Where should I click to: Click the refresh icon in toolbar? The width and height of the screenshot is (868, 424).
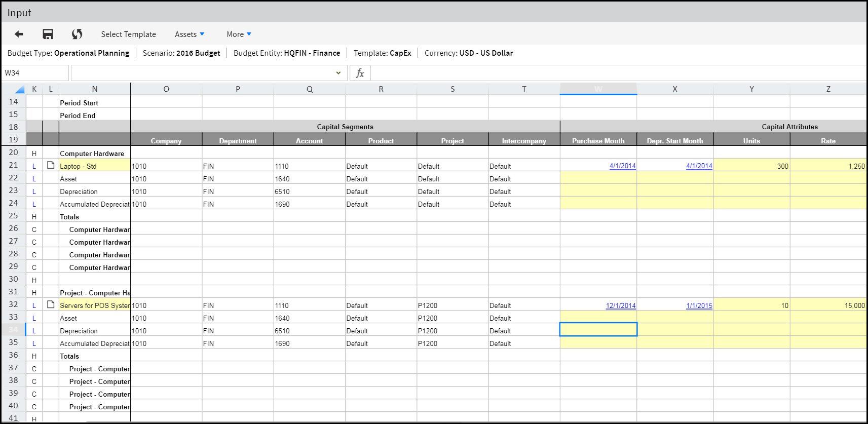[x=77, y=34]
